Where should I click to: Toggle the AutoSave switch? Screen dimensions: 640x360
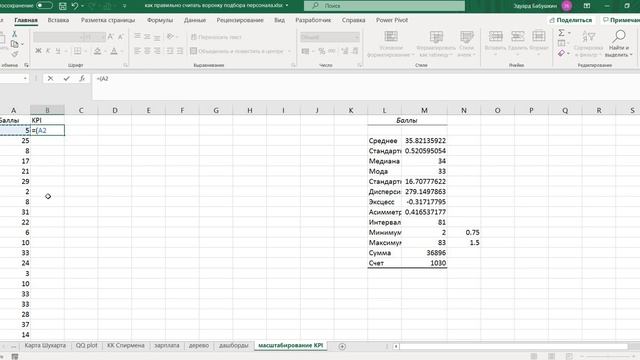click(x=44, y=6)
